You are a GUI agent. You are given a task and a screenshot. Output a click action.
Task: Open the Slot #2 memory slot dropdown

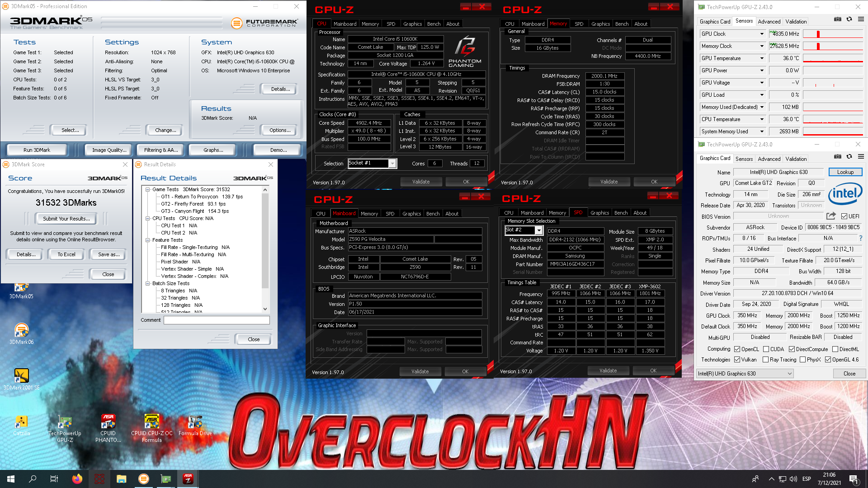pyautogui.click(x=539, y=230)
